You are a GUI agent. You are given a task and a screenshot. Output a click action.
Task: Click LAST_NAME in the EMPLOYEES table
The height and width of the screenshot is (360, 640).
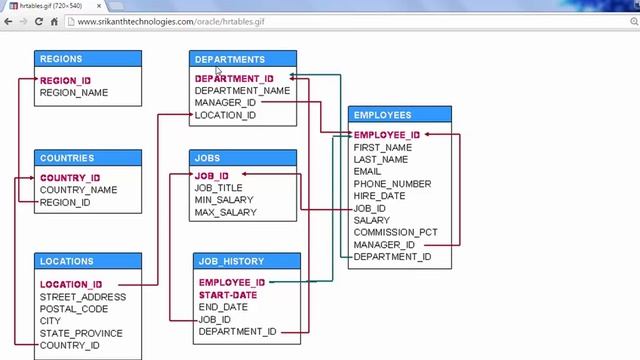381,160
